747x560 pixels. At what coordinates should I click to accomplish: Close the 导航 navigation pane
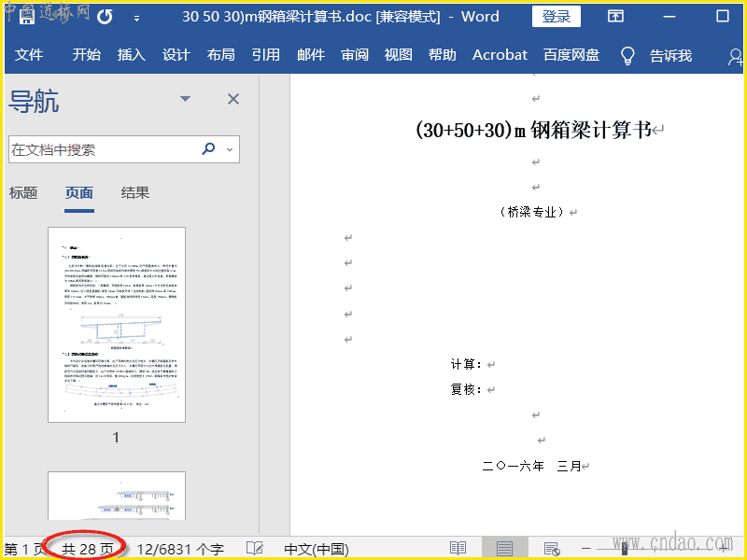click(x=233, y=99)
